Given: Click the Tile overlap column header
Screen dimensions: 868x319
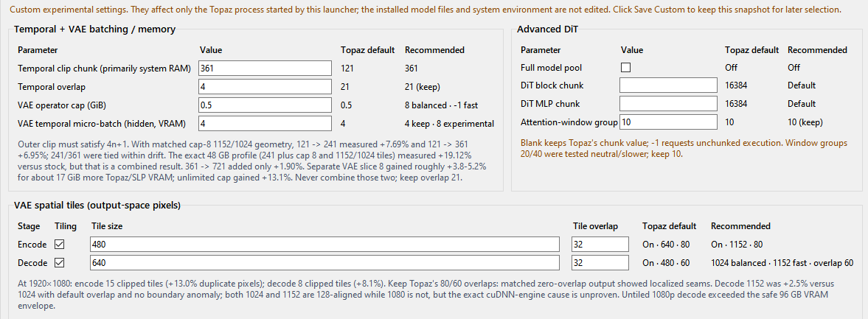Looking at the screenshot, I should 596,226.
